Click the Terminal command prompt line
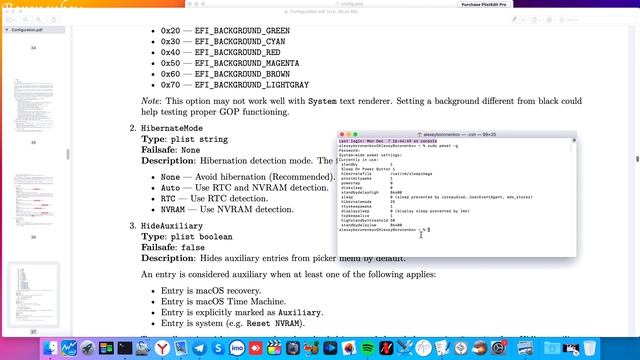This screenshot has height=360, width=640. 384,230
